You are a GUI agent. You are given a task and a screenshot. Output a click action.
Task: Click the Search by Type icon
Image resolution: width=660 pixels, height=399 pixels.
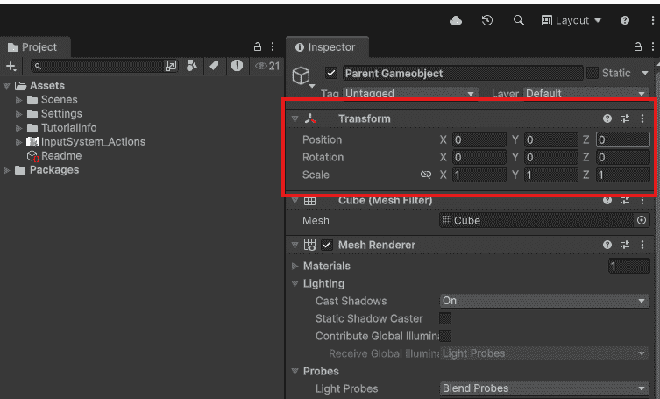click(x=192, y=66)
